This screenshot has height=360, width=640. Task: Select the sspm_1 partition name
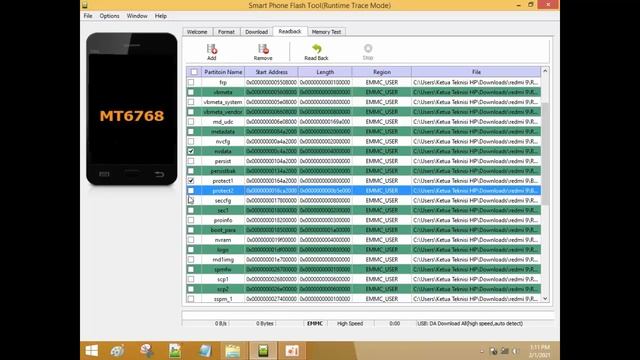(223, 299)
